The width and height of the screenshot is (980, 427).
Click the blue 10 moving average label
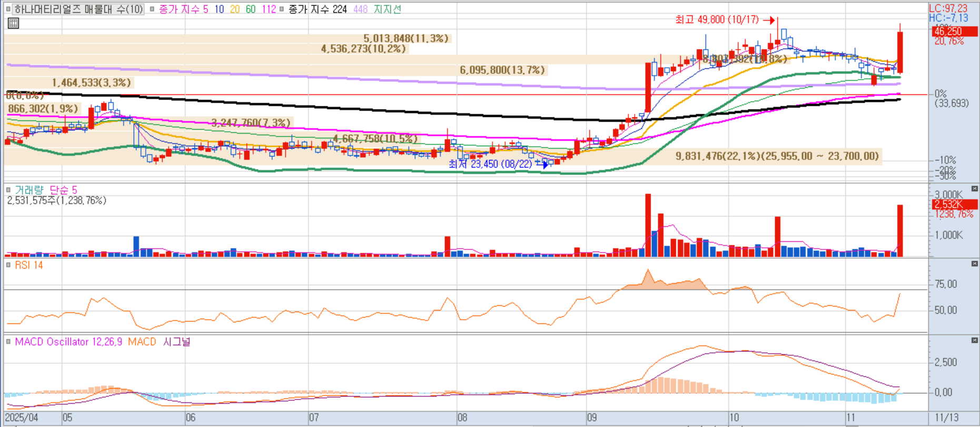click(x=219, y=9)
